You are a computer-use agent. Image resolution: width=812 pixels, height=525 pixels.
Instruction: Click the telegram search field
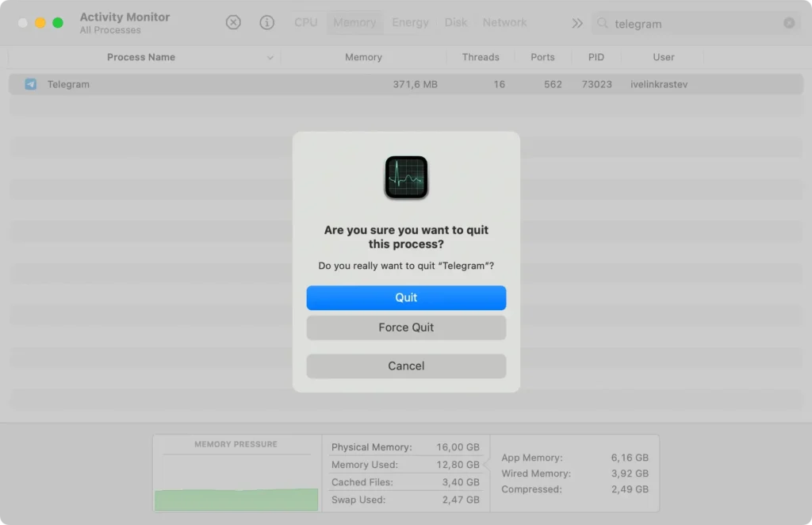click(696, 23)
